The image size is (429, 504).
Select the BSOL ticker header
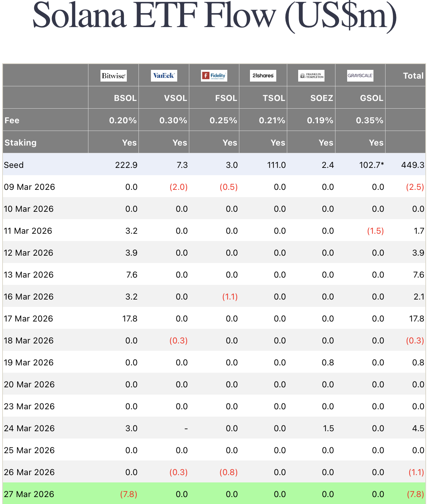tap(125, 98)
